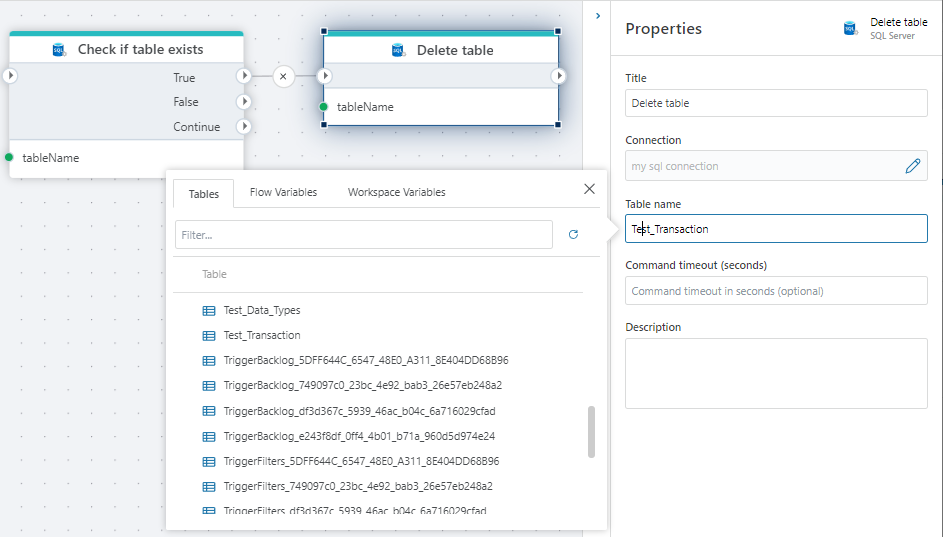Click the table list scrollbar thumb

[x=590, y=431]
